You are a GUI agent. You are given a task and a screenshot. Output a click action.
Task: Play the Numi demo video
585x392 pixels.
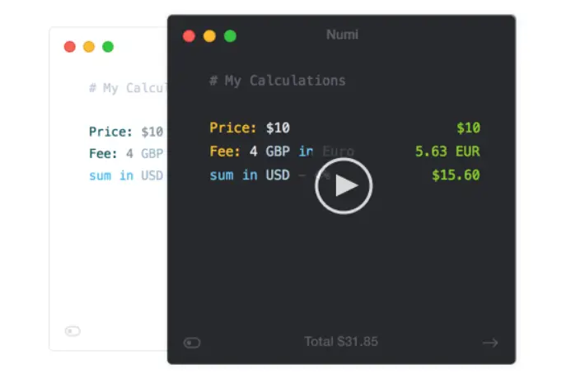[x=344, y=186]
